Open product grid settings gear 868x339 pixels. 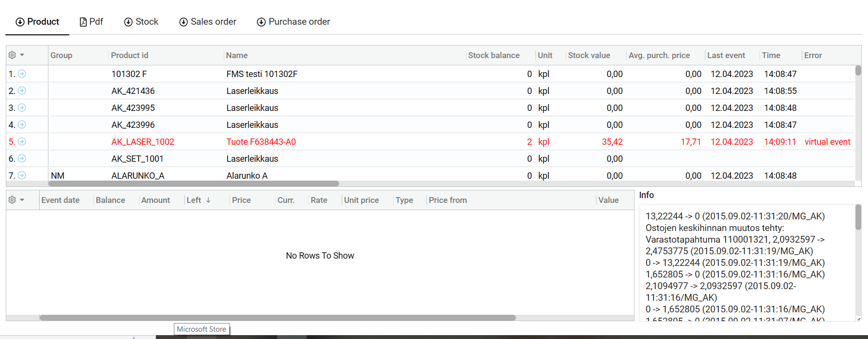pos(16,55)
